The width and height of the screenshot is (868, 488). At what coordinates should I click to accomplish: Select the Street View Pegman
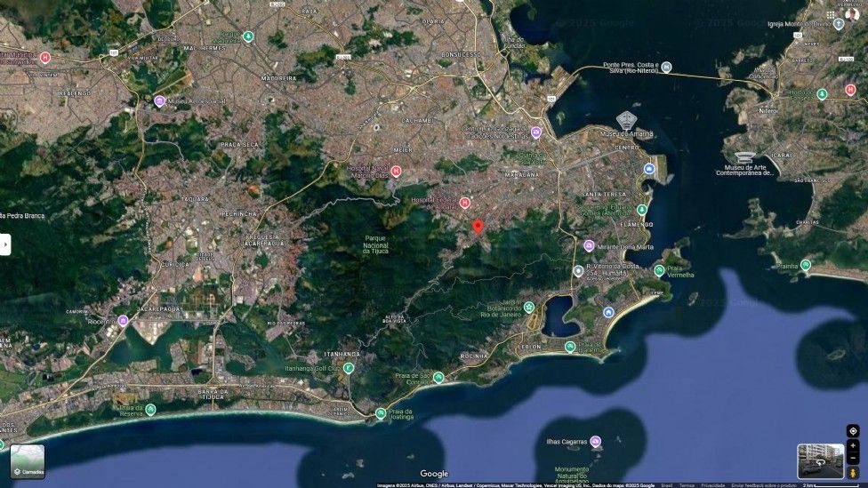tap(853, 473)
